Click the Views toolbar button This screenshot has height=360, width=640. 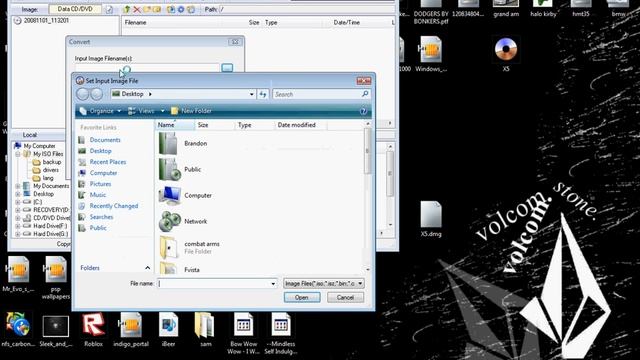pyautogui.click(x=142, y=111)
